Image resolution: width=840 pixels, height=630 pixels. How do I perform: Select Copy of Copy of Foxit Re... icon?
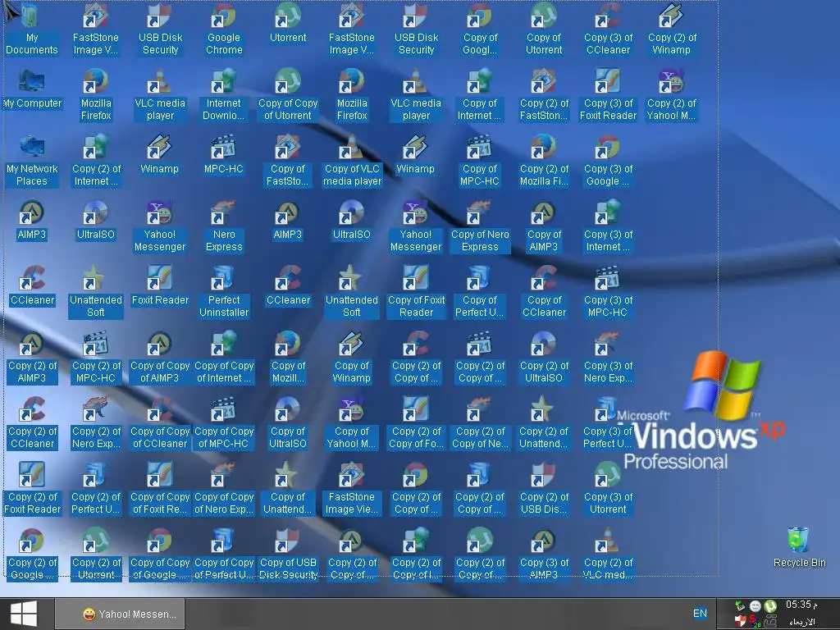pyautogui.click(x=160, y=489)
